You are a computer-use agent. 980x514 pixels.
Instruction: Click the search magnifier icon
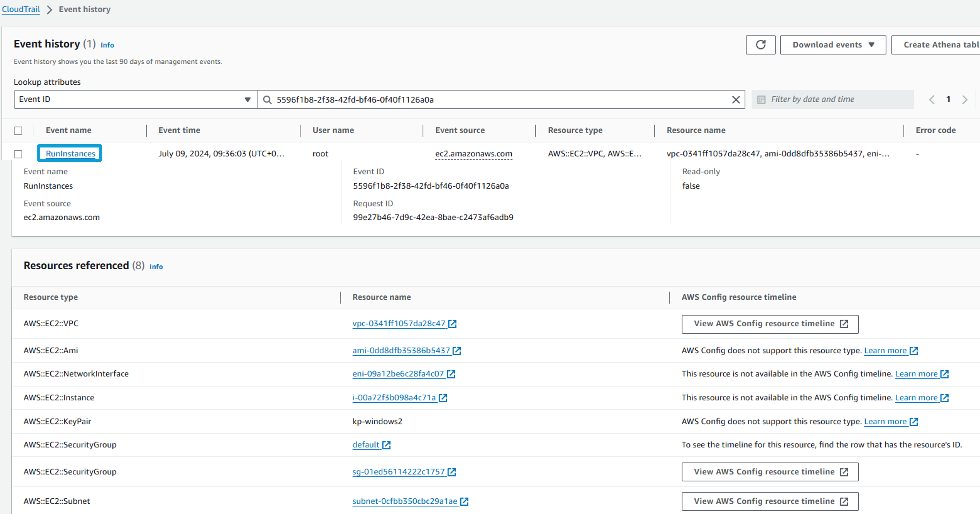pyautogui.click(x=267, y=100)
